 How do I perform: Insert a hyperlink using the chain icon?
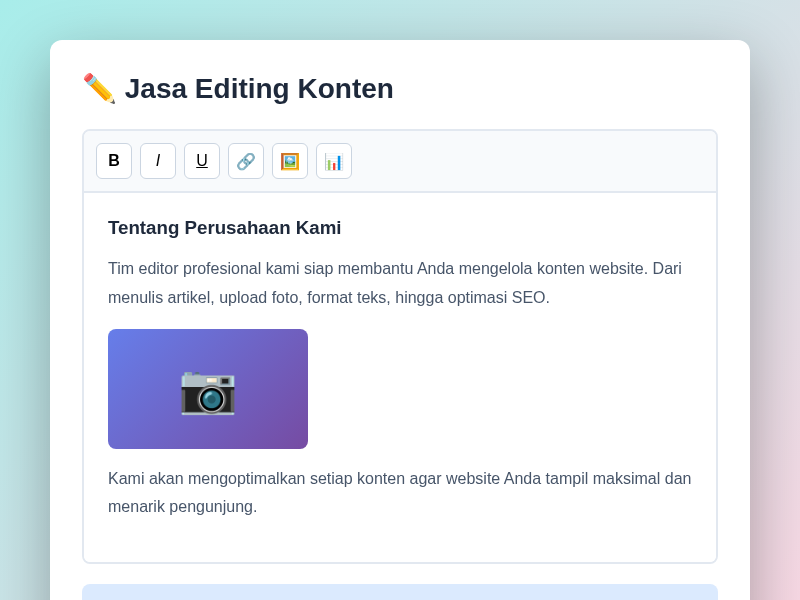pyautogui.click(x=246, y=161)
